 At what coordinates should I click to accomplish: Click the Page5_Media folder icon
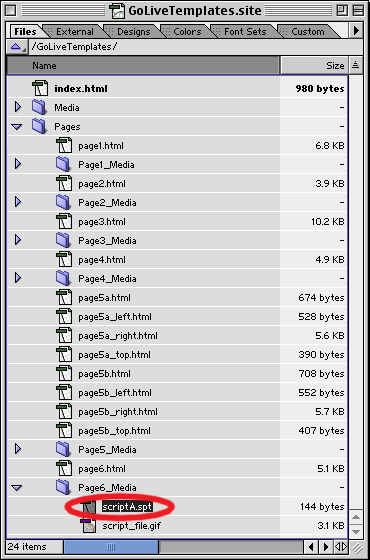pos(63,449)
